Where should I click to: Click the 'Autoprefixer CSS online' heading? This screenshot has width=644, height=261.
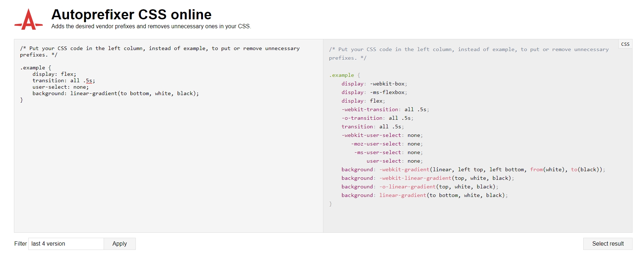pos(132,15)
